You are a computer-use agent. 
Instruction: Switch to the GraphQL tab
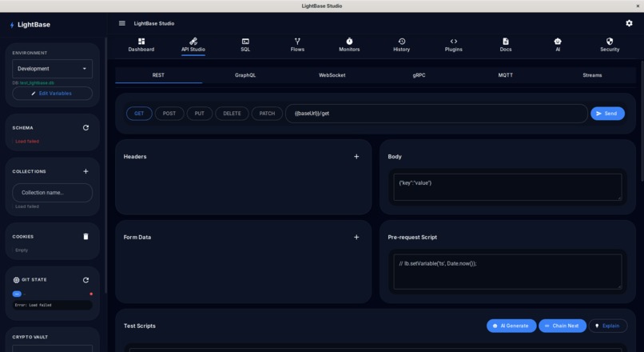(245, 75)
